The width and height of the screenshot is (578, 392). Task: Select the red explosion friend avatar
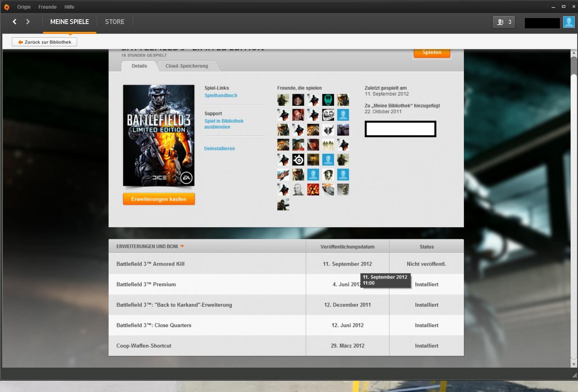[313, 190]
